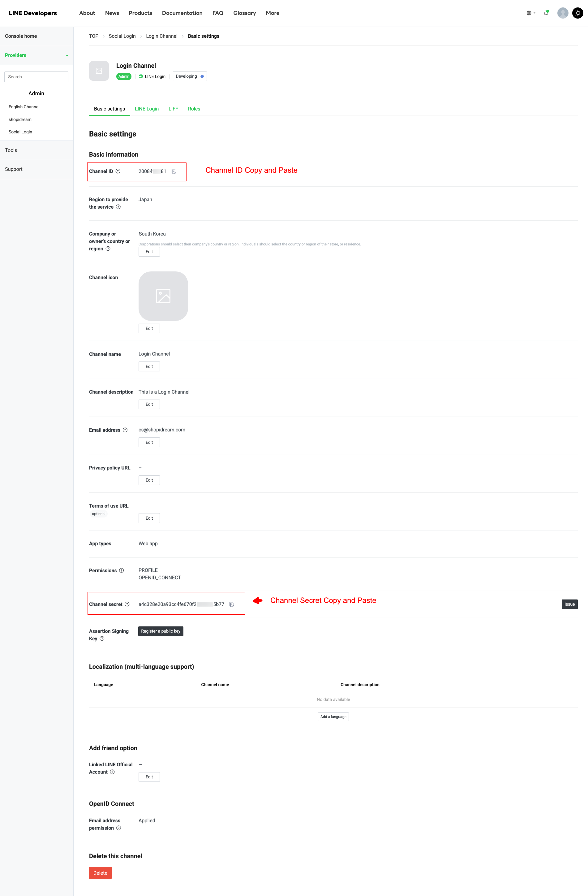Open the notifications bell
Viewport: 588px width, 896px height.
[546, 13]
